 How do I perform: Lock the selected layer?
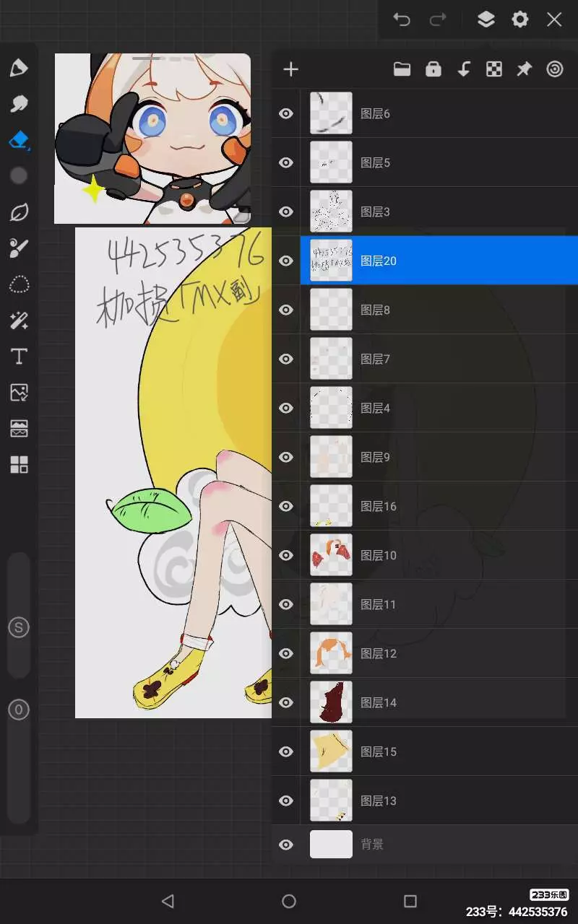pyautogui.click(x=433, y=69)
